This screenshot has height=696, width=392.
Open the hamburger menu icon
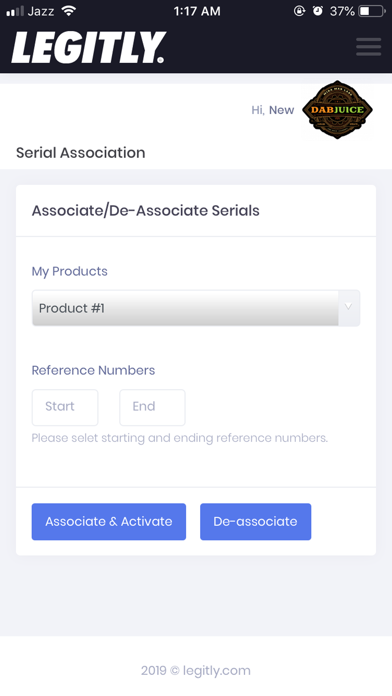click(368, 47)
